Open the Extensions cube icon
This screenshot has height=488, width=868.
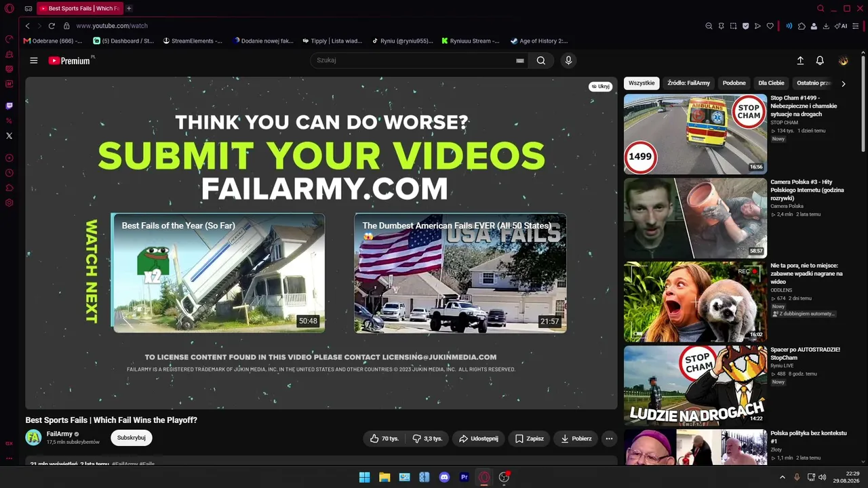(802, 26)
